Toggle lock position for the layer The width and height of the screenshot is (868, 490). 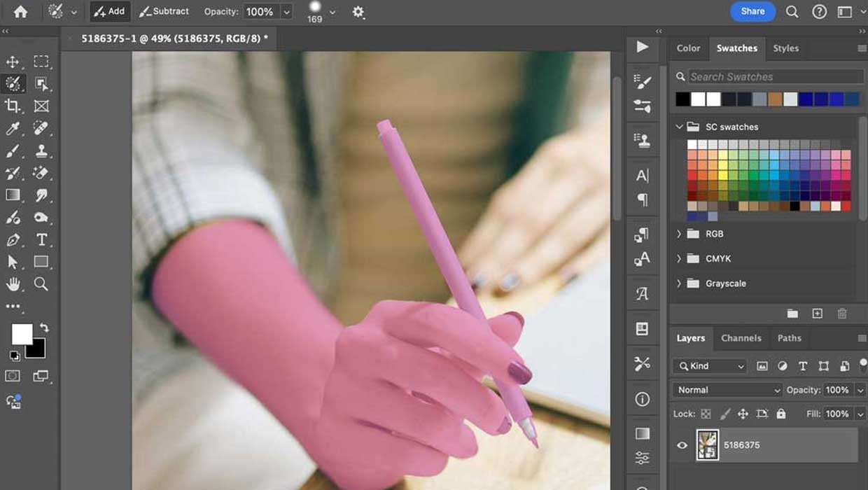(x=743, y=414)
